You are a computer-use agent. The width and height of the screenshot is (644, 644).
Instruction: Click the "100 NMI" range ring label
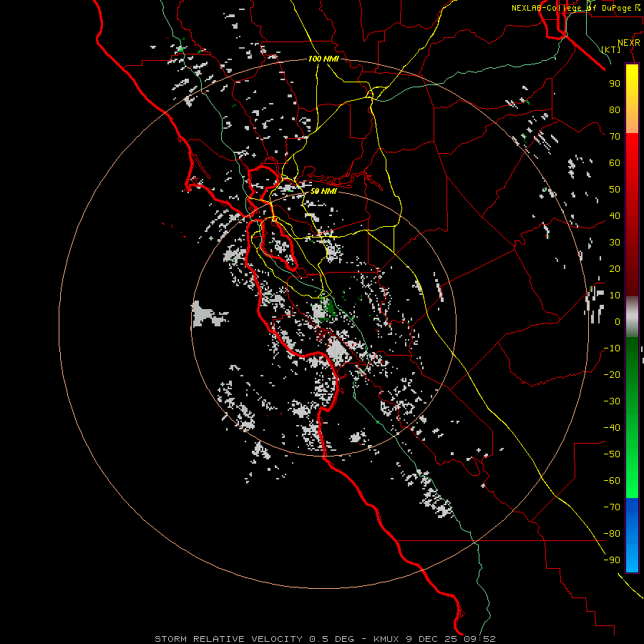click(x=323, y=59)
